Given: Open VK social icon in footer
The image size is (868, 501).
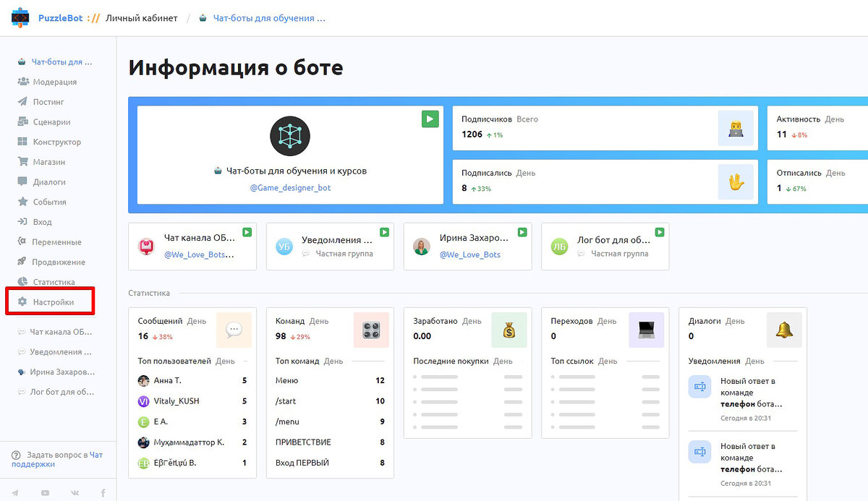Looking at the screenshot, I should pos(75,492).
